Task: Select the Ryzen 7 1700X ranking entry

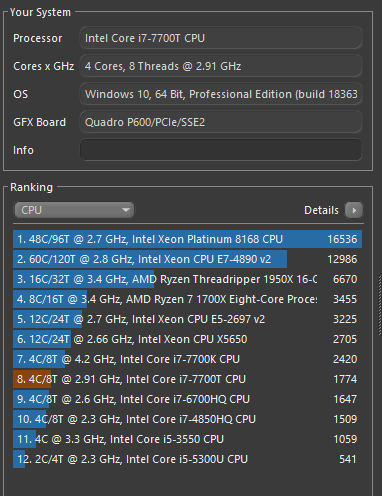Action: click(188, 299)
